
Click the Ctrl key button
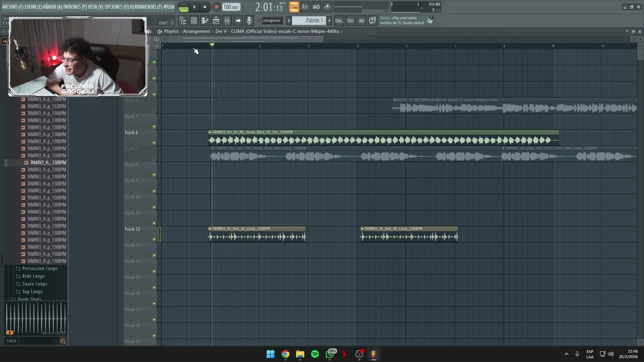coord(351,21)
